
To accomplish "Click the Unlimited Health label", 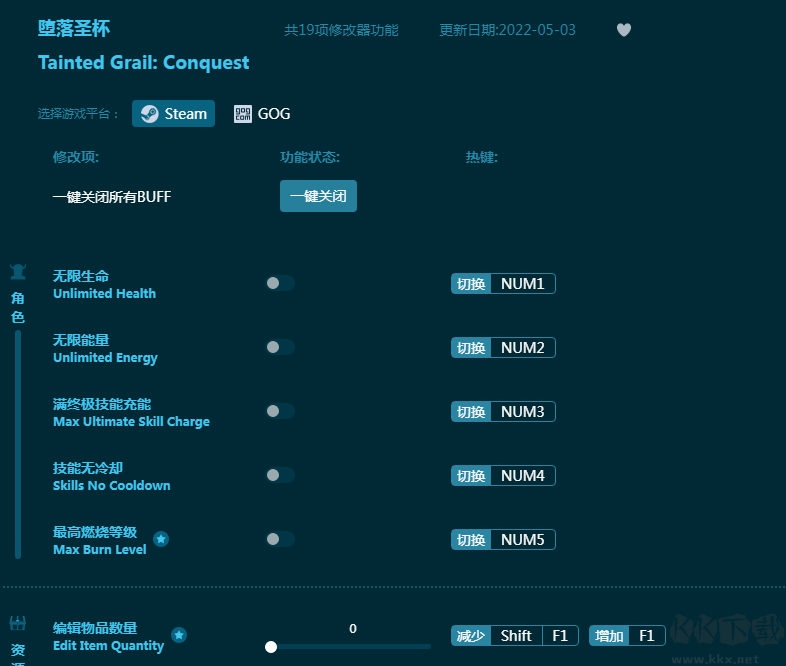I will coord(104,294).
